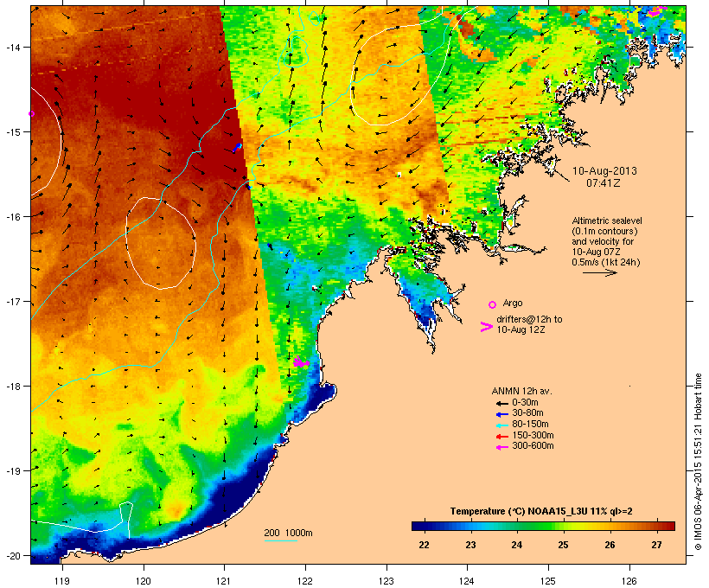
Task: Click the '30-80m' depth label
Action: (527, 413)
